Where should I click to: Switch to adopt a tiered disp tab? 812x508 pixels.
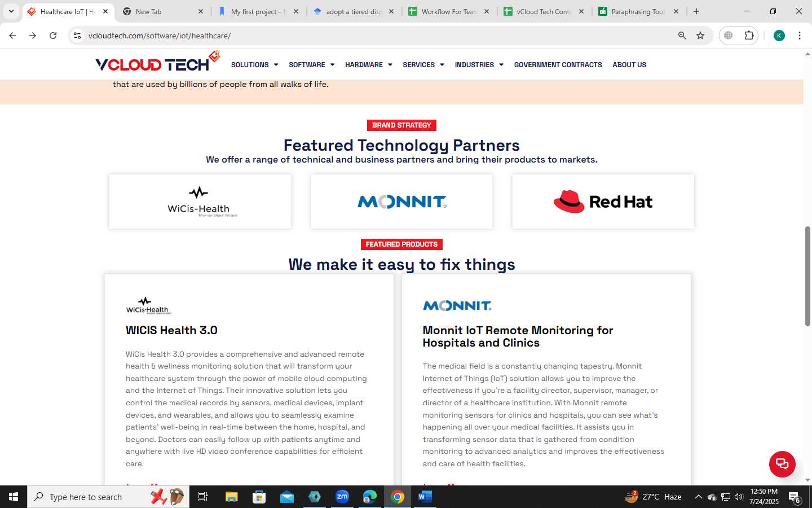pos(354,11)
